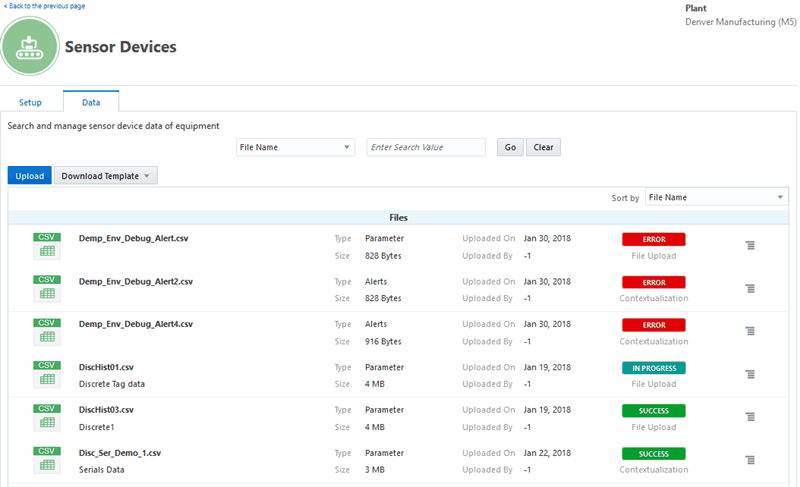
Task: Click the 916 Bytes size value
Action: point(383,342)
